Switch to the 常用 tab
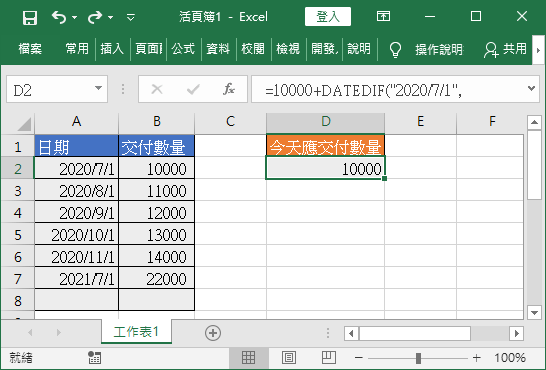Screen dimensions: 546x370 77,49
